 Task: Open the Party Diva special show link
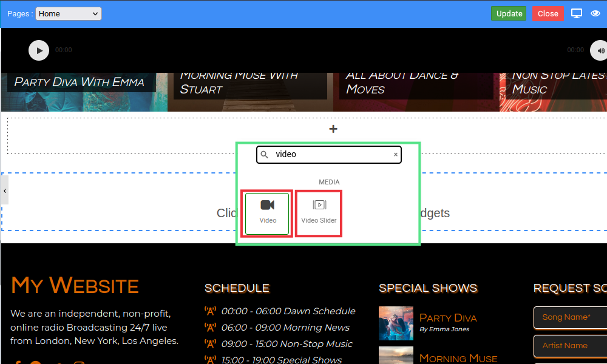(x=448, y=318)
